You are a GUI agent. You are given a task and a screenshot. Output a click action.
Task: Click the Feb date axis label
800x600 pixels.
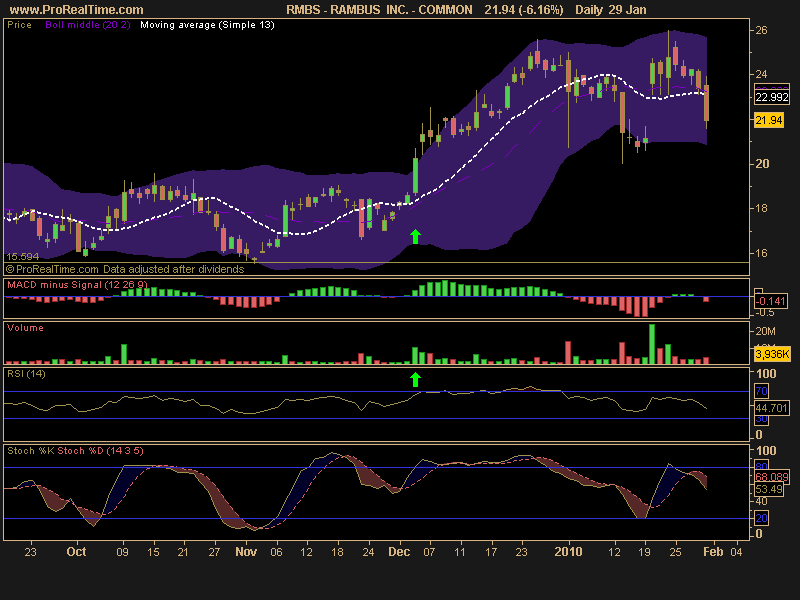(x=713, y=552)
